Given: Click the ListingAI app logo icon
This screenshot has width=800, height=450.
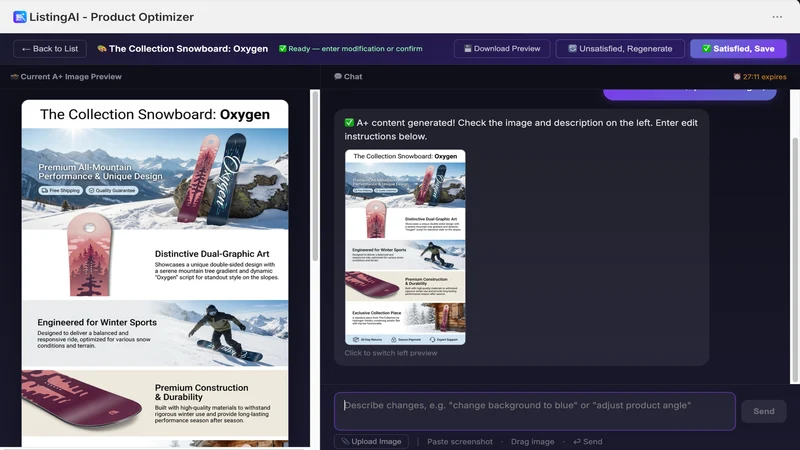Looking at the screenshot, I should pos(20,17).
